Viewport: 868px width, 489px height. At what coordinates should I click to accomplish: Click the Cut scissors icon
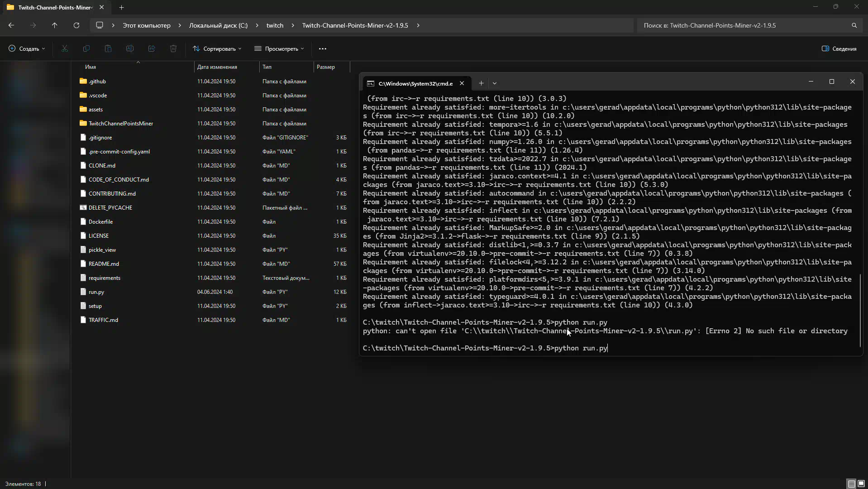point(65,48)
